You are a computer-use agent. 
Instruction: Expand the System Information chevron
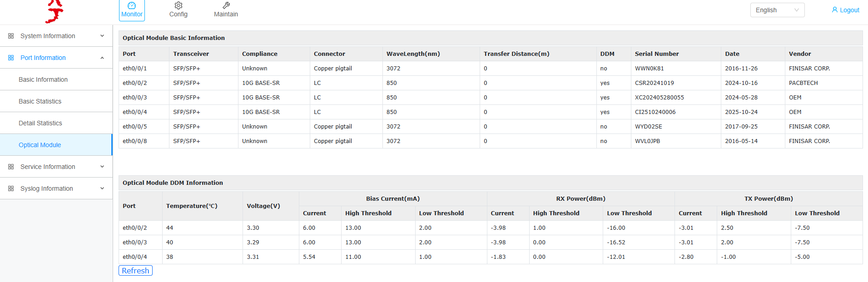pyautogui.click(x=102, y=36)
